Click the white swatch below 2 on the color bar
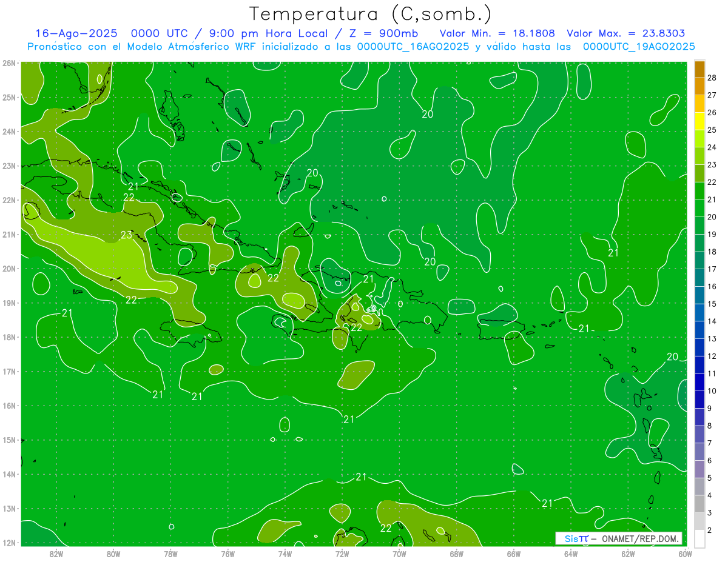The image size is (728, 562). point(699,538)
